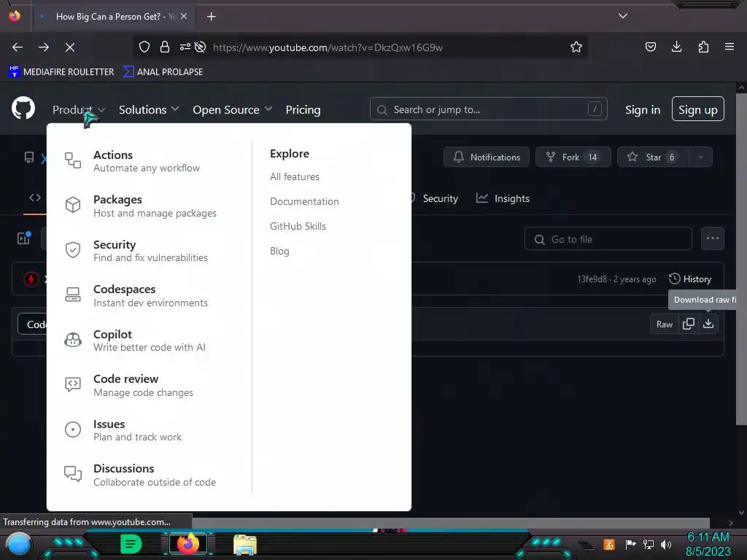This screenshot has height=560, width=747.
Task: Bookmark this page with the star icon
Action: point(576,47)
